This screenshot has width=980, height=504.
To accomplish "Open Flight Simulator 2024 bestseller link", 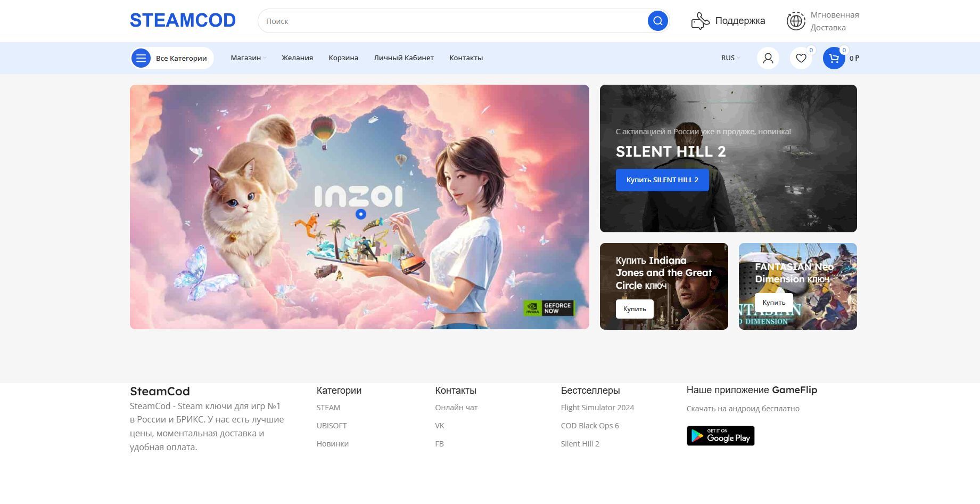I will pyautogui.click(x=597, y=408).
